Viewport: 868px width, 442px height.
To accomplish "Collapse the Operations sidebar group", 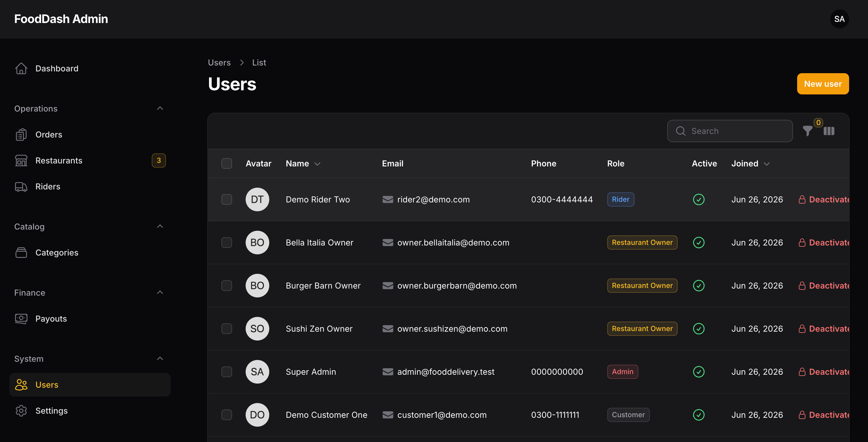I will pos(160,108).
